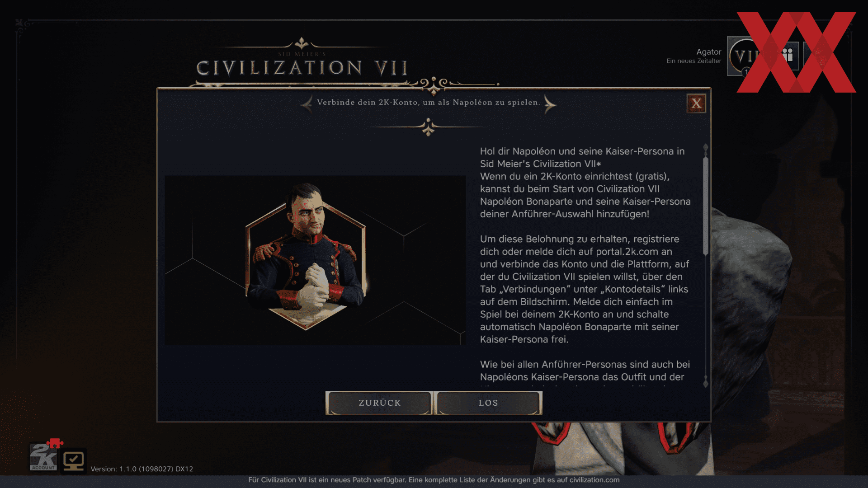This screenshot has width=868, height=488.
Task: Click the scrollbar track below the thumb
Action: pyautogui.click(x=705, y=316)
